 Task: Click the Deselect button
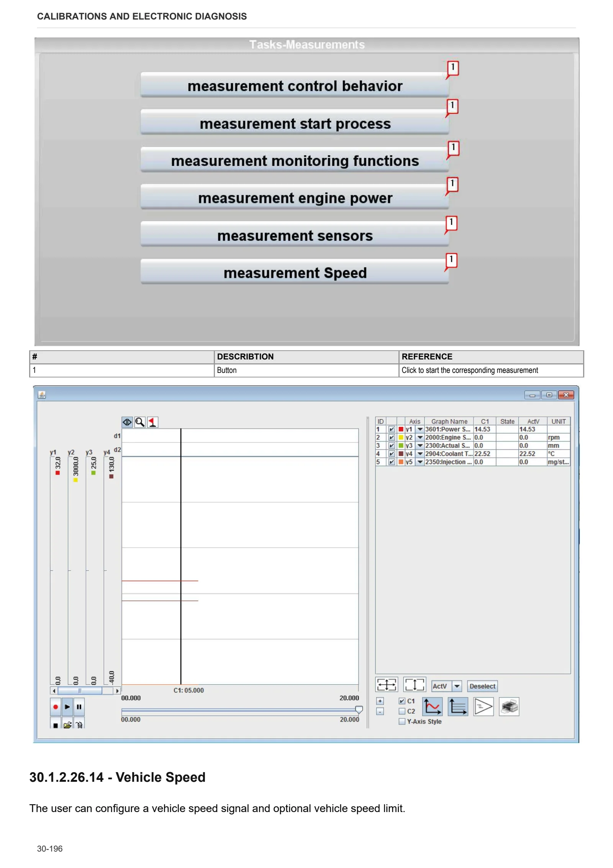coord(482,686)
